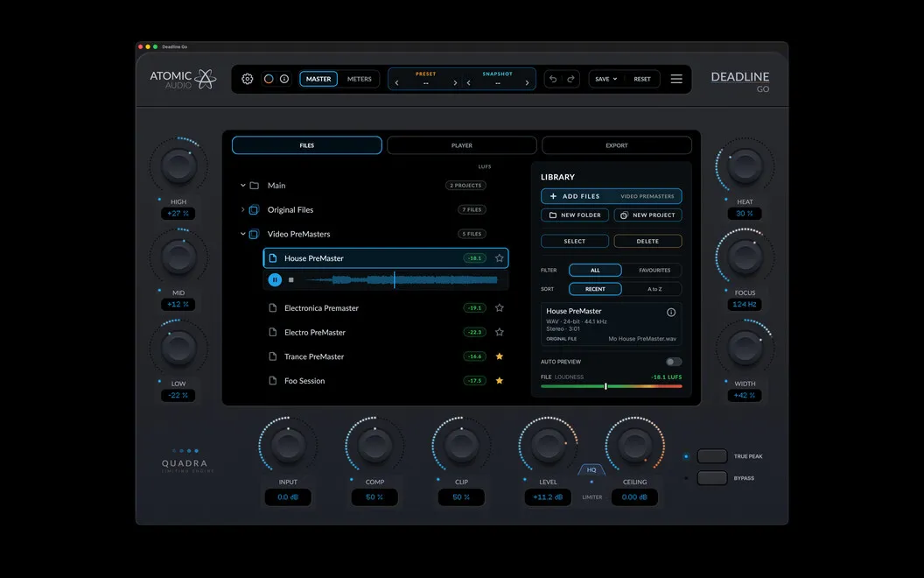The height and width of the screenshot is (578, 924).
Task: Create a New Project
Action: 647,215
